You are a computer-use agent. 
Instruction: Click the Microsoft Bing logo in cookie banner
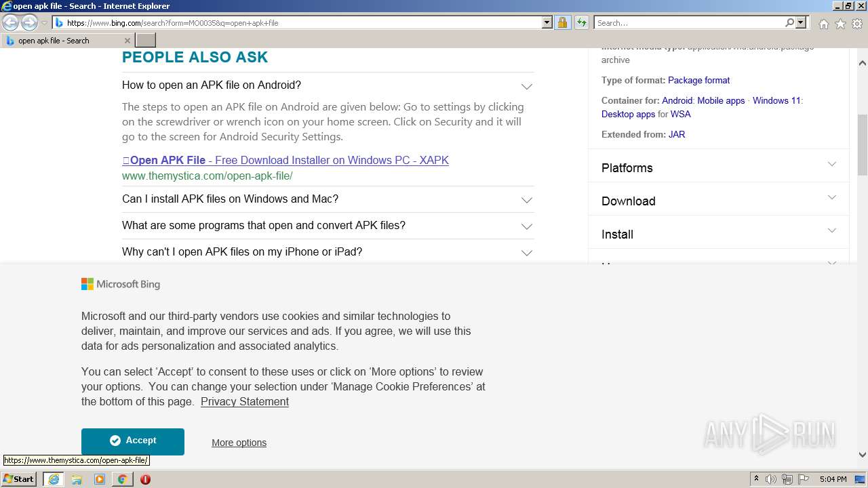121,285
